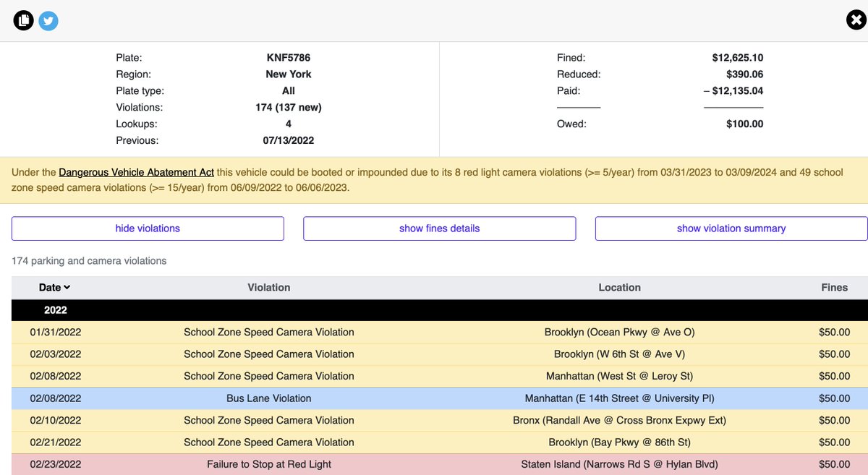Image resolution: width=868 pixels, height=475 pixels.
Task: Select the Violation column header
Action: coord(269,287)
